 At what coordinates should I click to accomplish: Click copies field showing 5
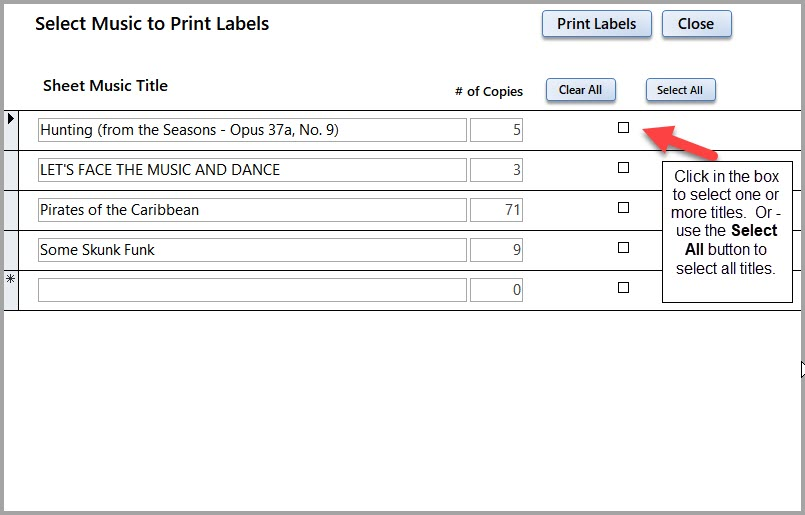tap(496, 130)
